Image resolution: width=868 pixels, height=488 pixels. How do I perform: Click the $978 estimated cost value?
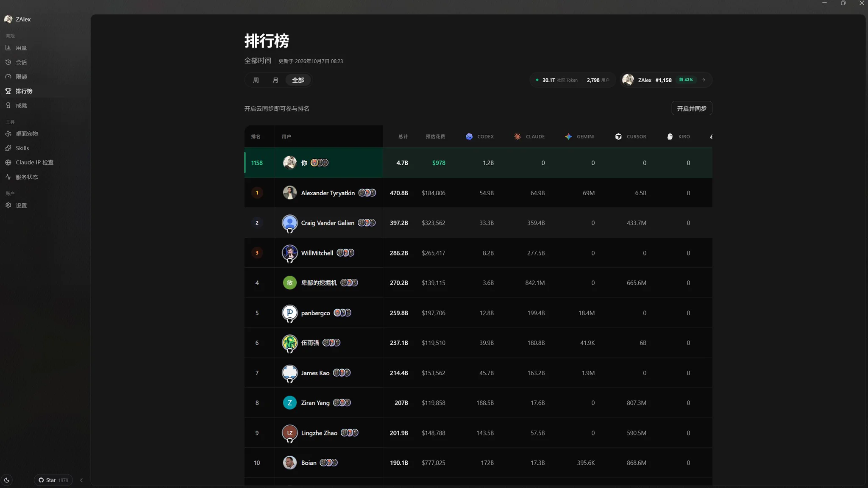[x=439, y=163]
